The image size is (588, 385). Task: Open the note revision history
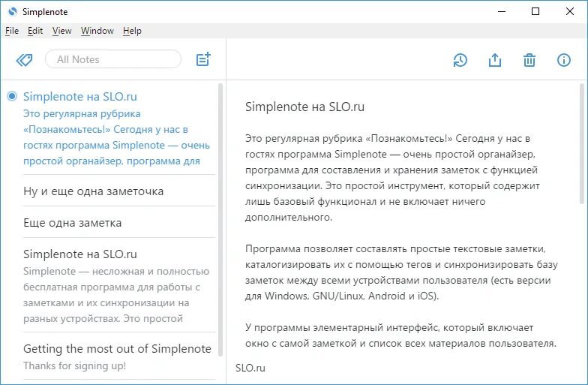tap(460, 60)
